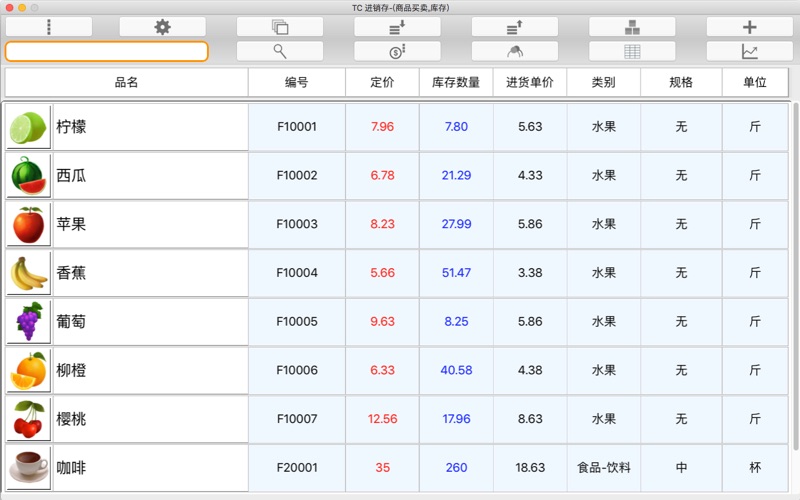This screenshot has width=800, height=500.
Task: Select the lemon product thumbnail
Action: [28, 127]
